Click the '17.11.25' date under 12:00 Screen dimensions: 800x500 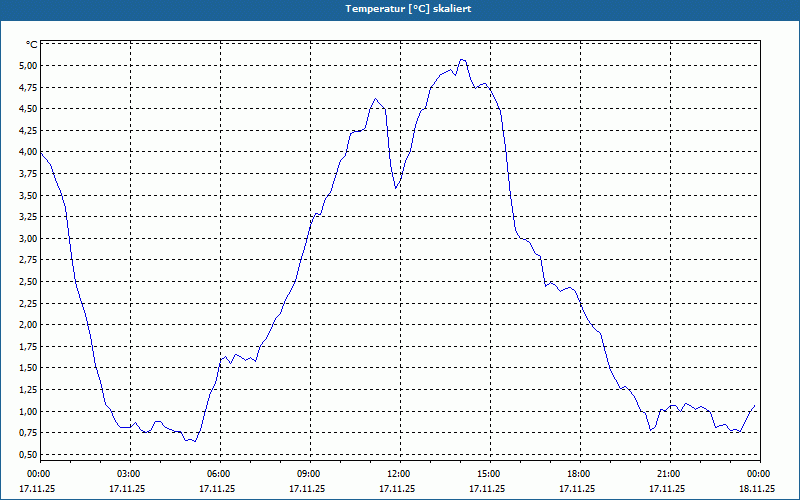[x=397, y=489]
